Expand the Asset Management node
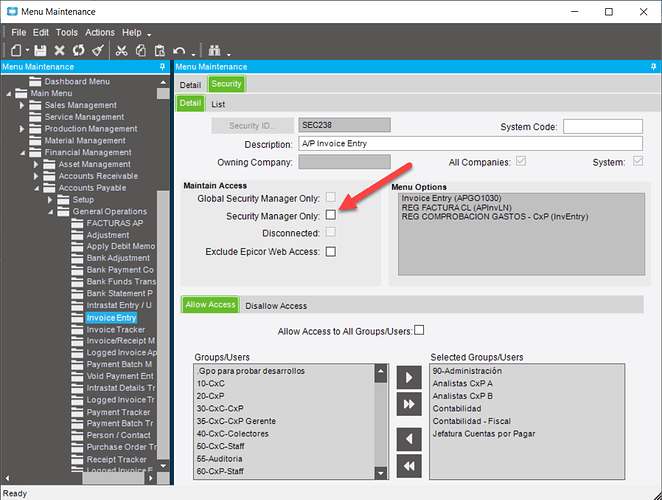 click(36, 164)
